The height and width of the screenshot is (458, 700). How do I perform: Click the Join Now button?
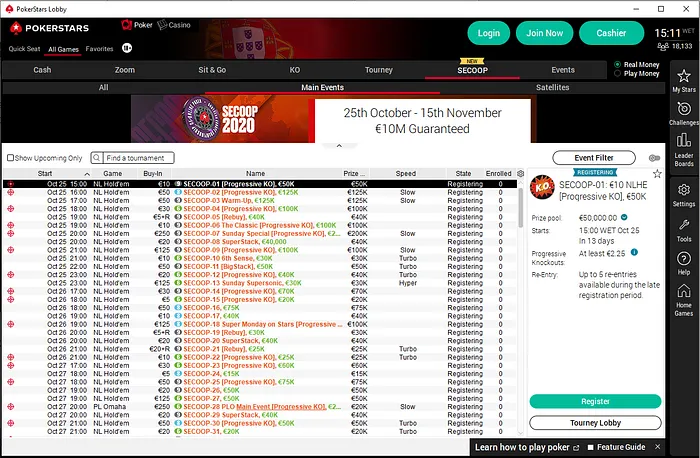click(545, 33)
